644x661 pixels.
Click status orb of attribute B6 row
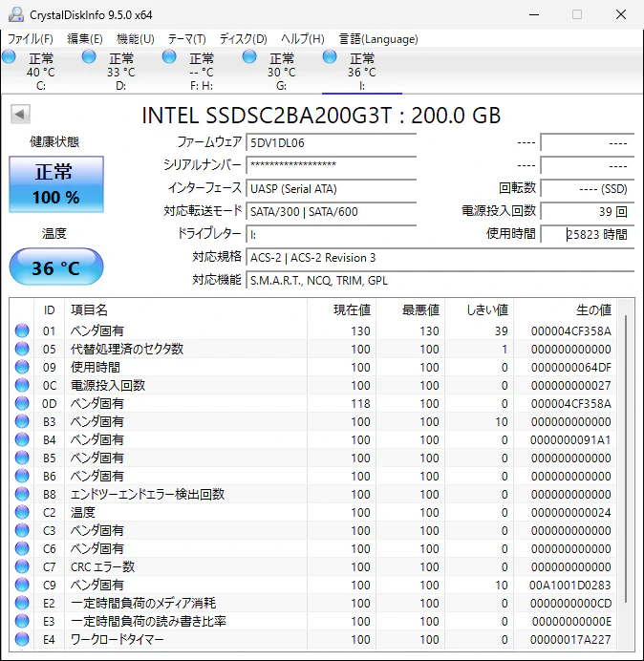pos(22,476)
